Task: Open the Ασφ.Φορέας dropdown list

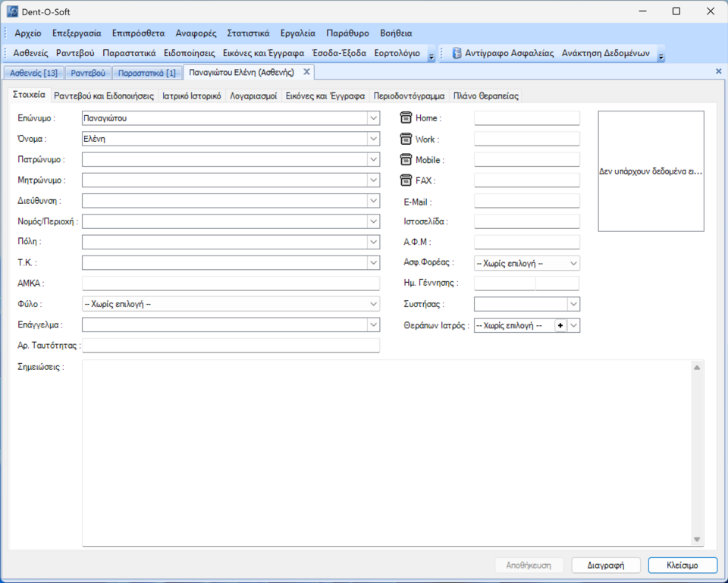Action: pos(573,263)
